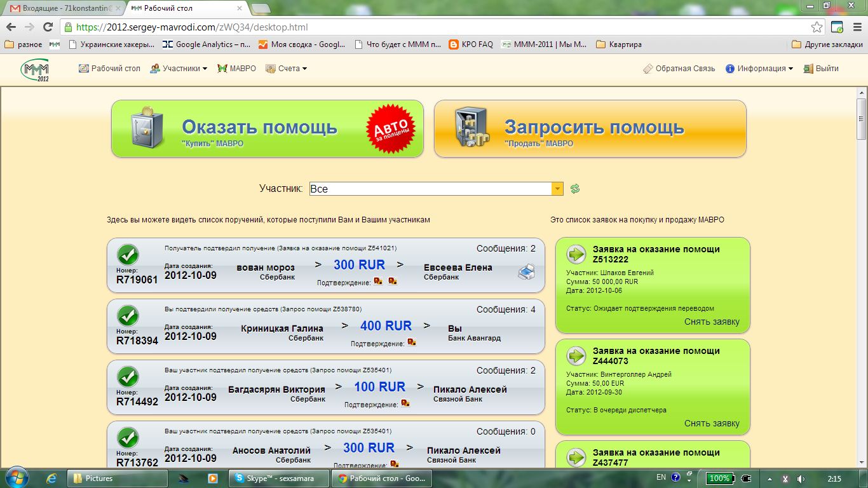Expand the Счета dropdown menu

tap(286, 69)
